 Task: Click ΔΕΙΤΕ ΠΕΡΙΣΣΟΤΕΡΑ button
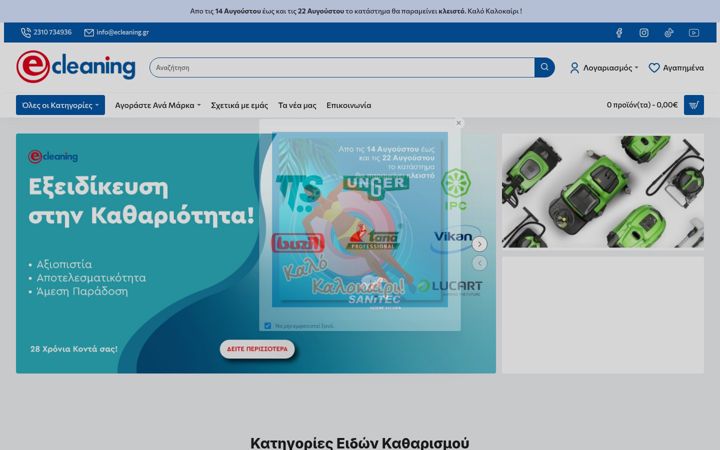coord(257,349)
